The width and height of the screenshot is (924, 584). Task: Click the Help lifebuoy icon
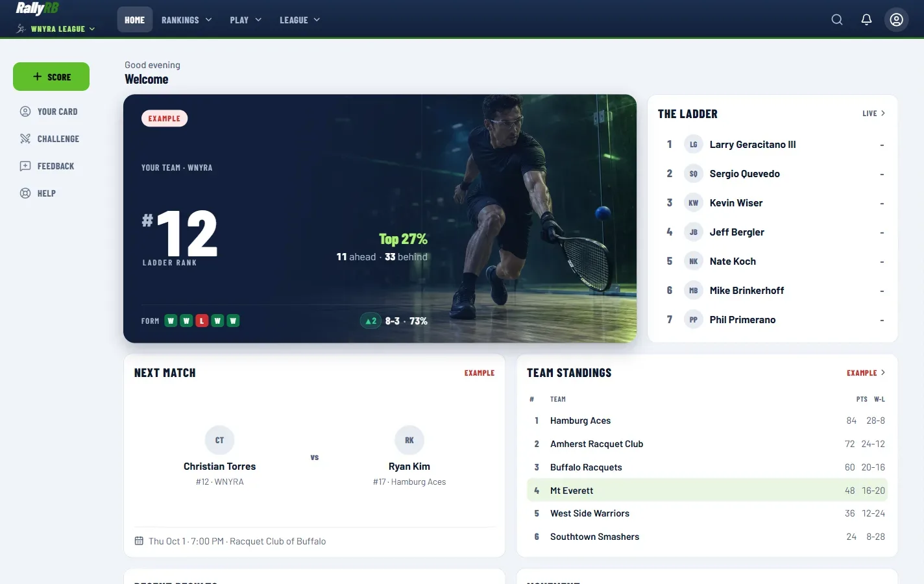pos(25,193)
